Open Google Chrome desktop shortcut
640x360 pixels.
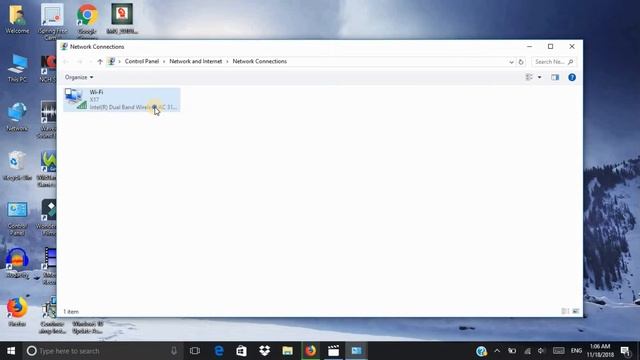pyautogui.click(x=87, y=19)
